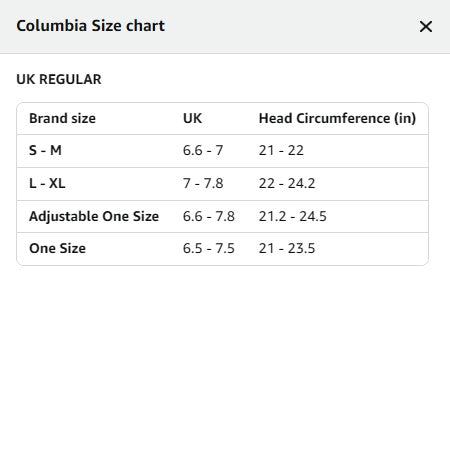Click the Head Circumference (in) header
The width and height of the screenshot is (450, 467).
[337, 118]
